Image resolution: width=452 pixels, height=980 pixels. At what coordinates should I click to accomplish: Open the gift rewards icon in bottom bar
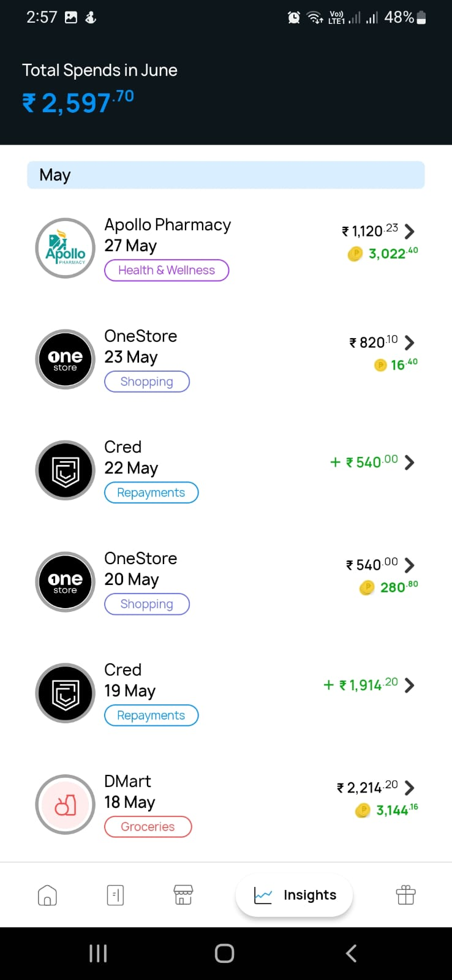pos(405,895)
